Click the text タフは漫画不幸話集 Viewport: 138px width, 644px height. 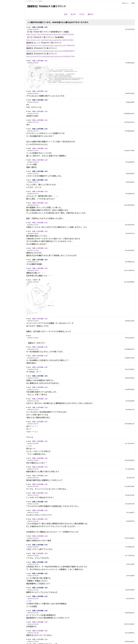(x=34, y=264)
